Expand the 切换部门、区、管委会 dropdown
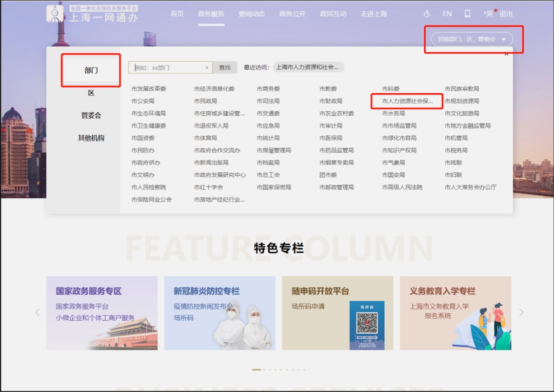Viewport: 554px width, 392px height. [472, 39]
